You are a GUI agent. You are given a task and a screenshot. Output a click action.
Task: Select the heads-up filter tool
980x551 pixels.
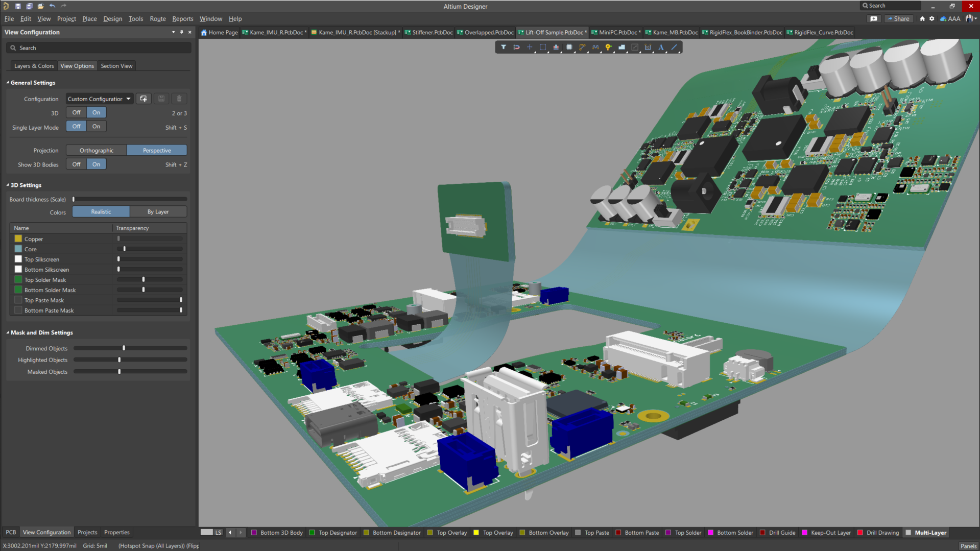click(504, 47)
